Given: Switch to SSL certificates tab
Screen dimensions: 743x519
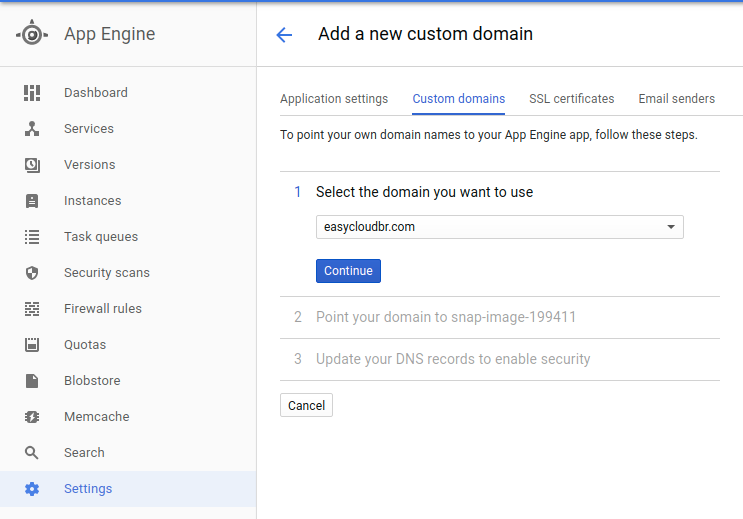Looking at the screenshot, I should pyautogui.click(x=571, y=99).
